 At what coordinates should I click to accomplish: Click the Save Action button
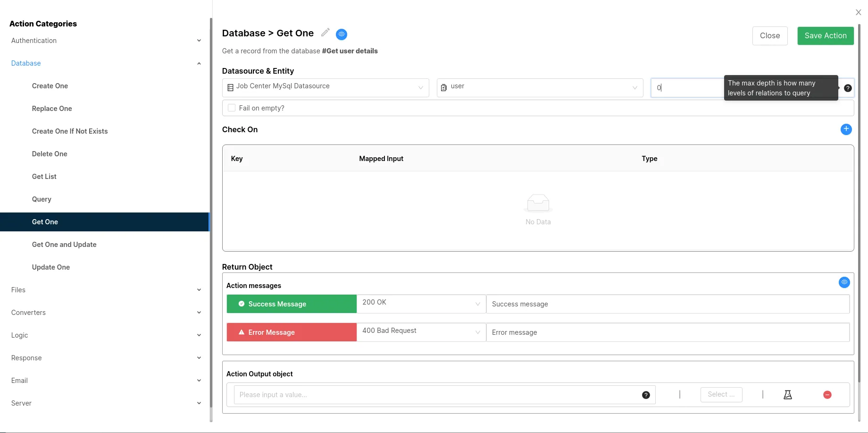(x=825, y=36)
